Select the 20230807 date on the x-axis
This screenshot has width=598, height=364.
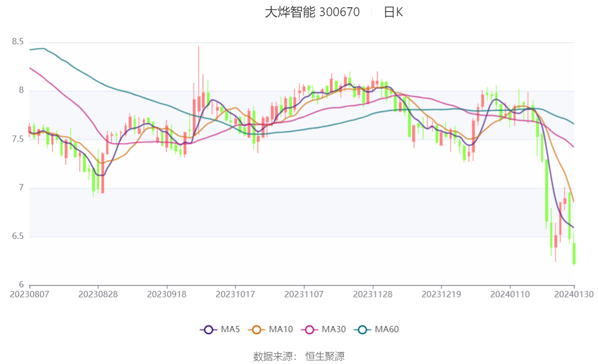tap(30, 294)
